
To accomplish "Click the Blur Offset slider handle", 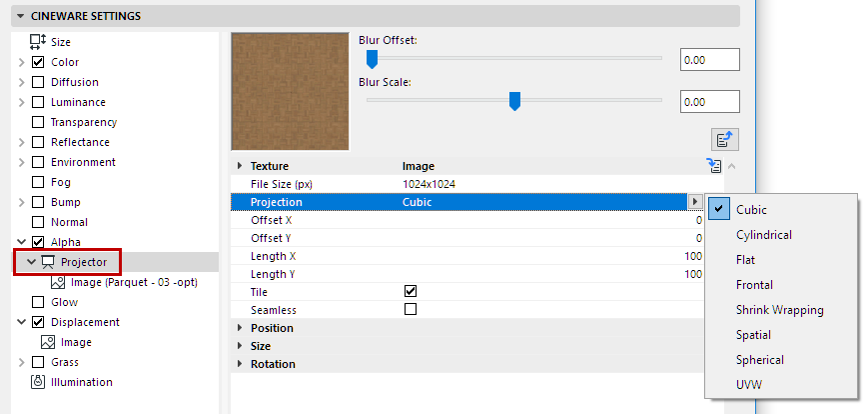I will pyautogui.click(x=372, y=58).
